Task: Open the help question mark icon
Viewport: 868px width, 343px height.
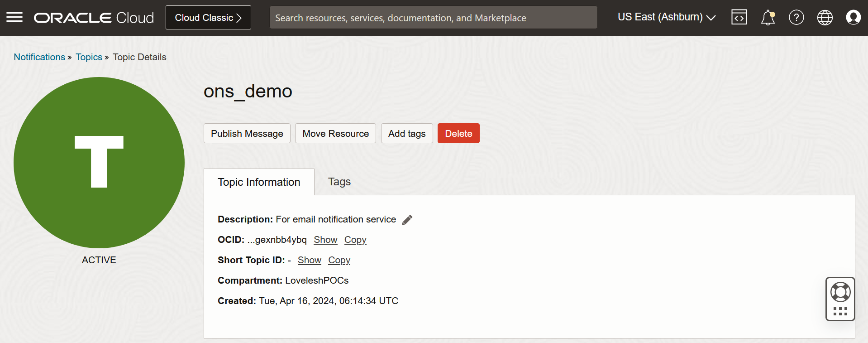Action: [796, 18]
